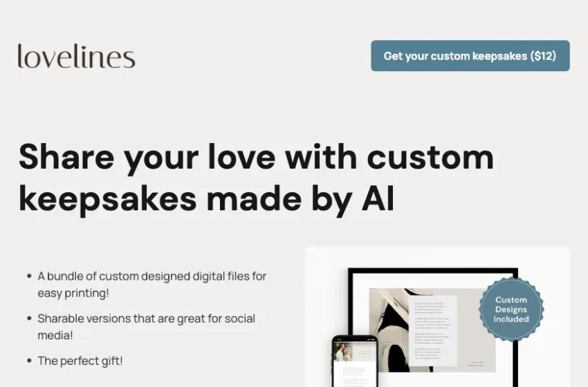Select the phone mockup in product image
The height and width of the screenshot is (387, 588).
click(355, 361)
